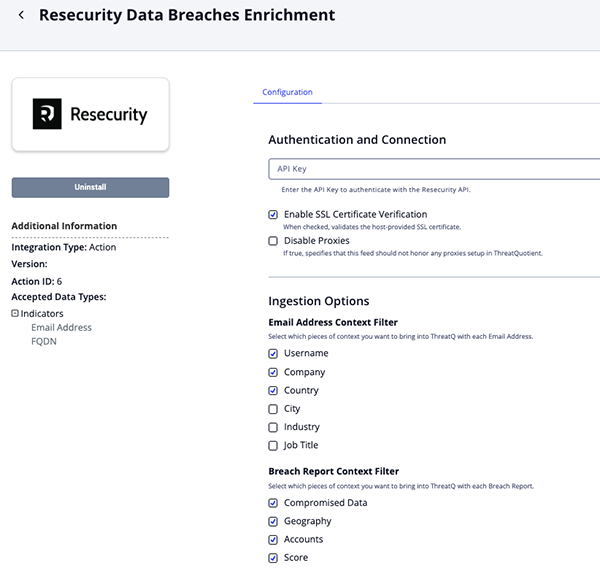Select Email Address under Indicators
600x568 pixels.
tap(61, 327)
